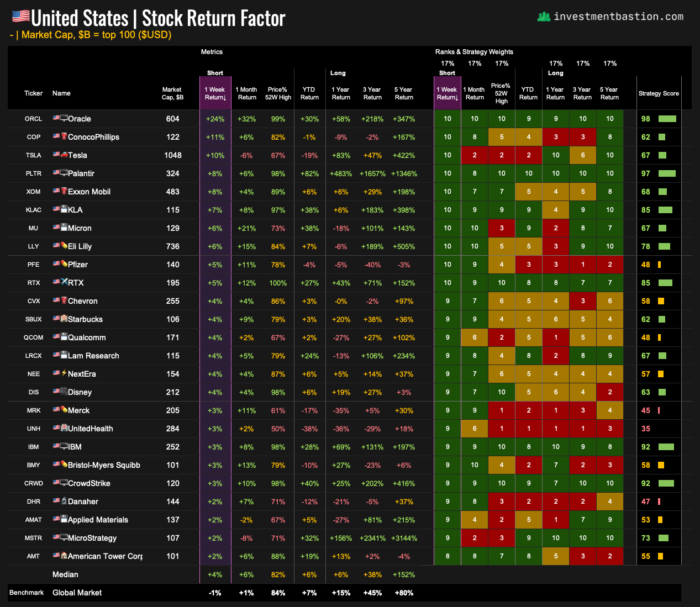Screen dimensions: 700x607
Task: Click the Ticker column header
Action: click(34, 93)
